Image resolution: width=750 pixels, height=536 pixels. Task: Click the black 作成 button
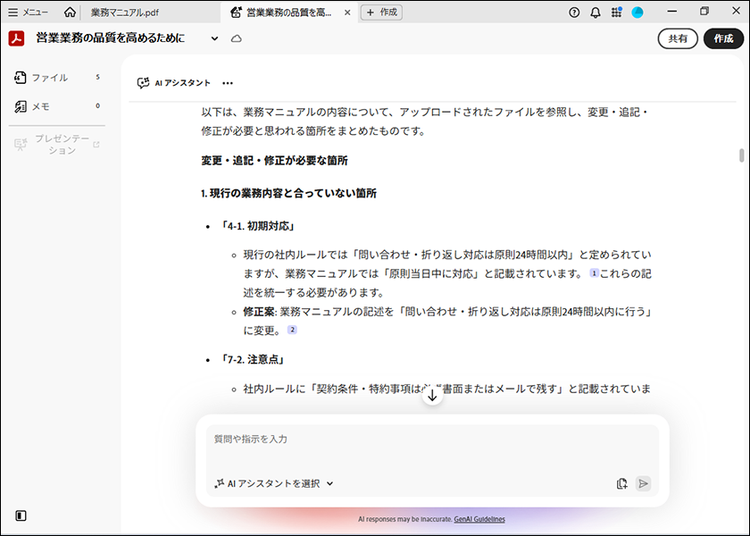tap(723, 38)
